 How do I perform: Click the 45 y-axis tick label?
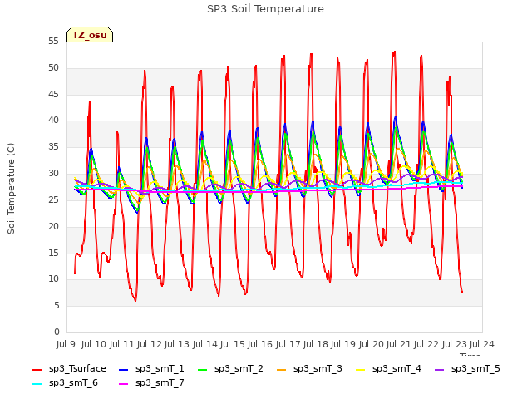[53, 94]
